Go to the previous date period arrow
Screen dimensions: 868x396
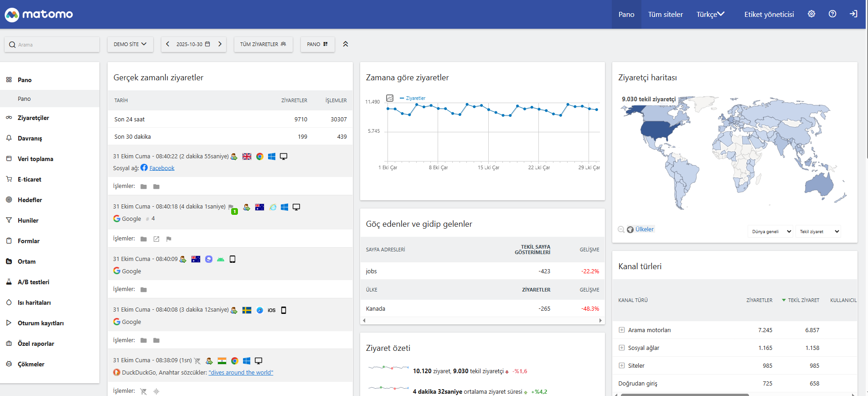coord(168,44)
